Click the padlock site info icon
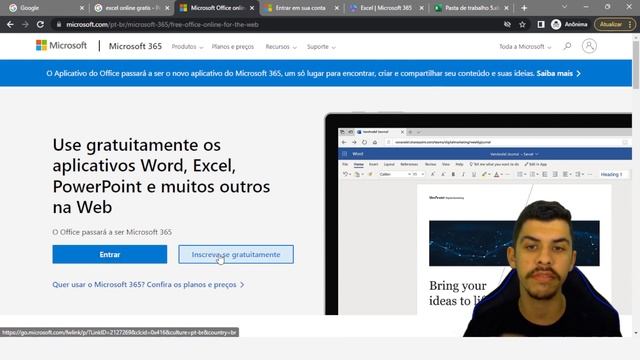Viewport: 640px width, 360px height. click(x=59, y=24)
